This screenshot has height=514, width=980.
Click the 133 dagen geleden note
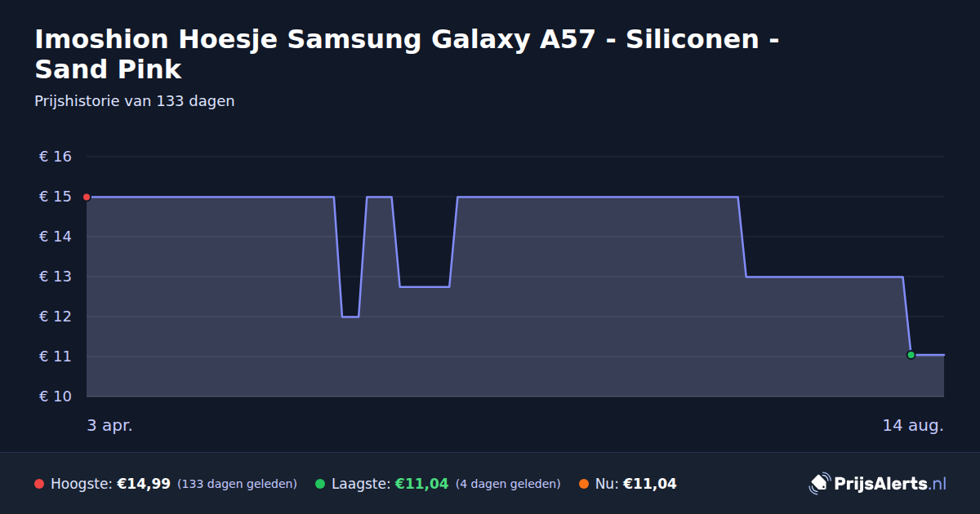(237, 484)
